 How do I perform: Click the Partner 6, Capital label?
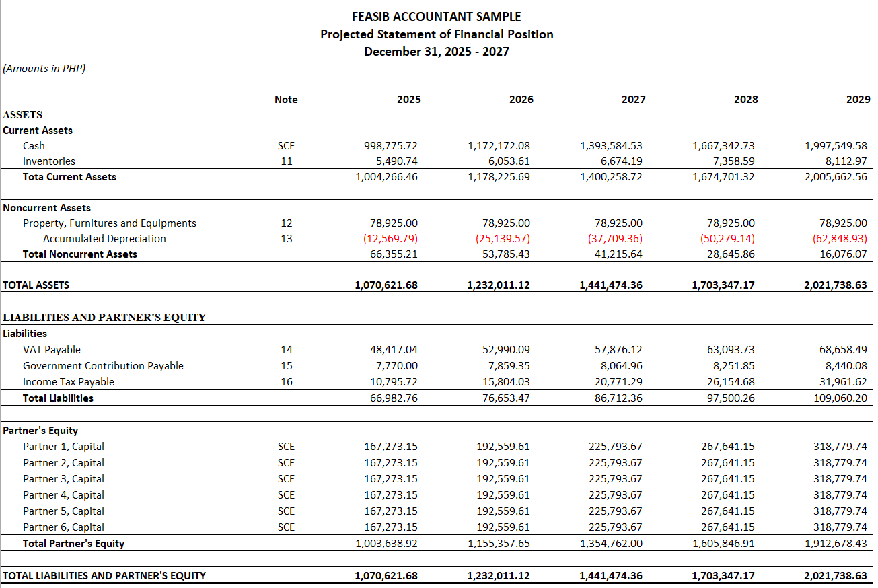click(63, 527)
